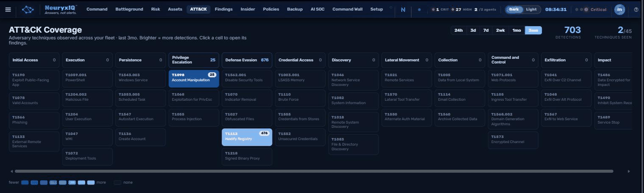Select the 2wk time range

click(500, 30)
